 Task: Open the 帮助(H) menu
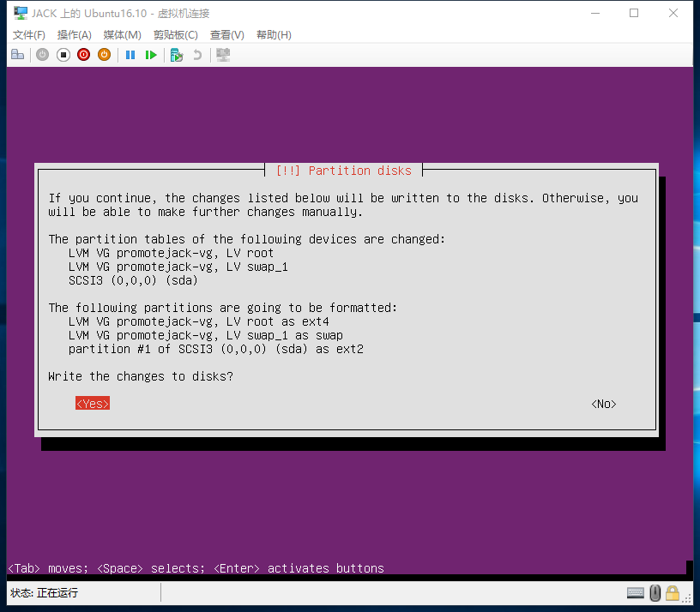coord(274,35)
